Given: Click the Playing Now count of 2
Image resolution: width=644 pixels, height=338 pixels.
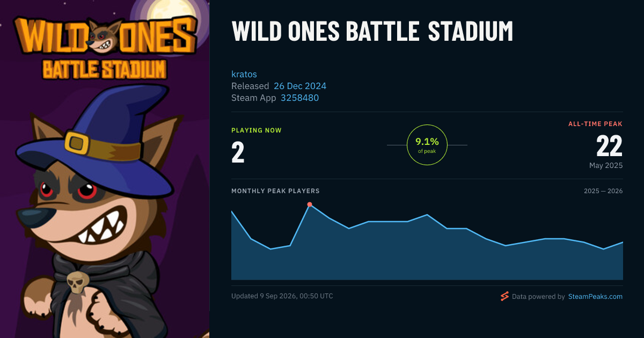Looking at the screenshot, I should (x=238, y=152).
